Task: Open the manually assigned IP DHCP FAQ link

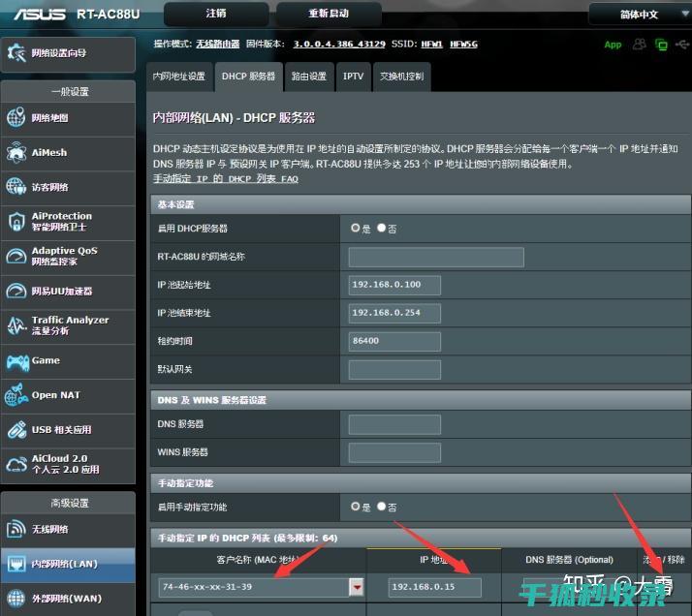Action: (226, 178)
